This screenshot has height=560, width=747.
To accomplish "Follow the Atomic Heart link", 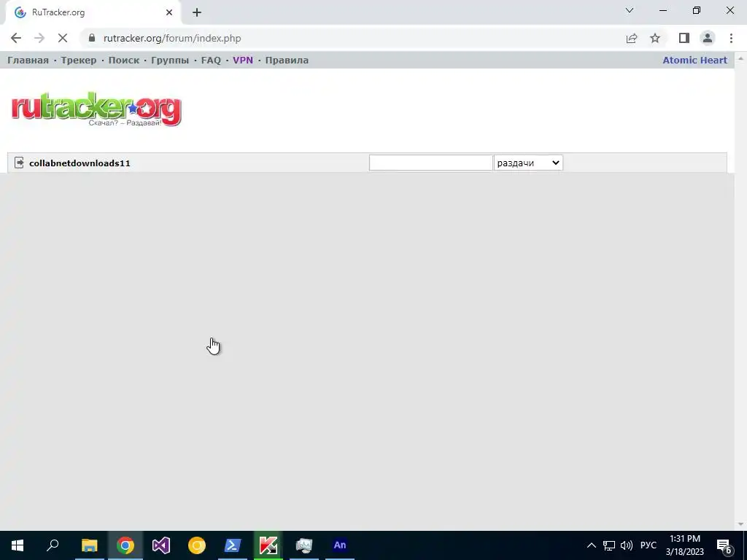I will point(694,60).
